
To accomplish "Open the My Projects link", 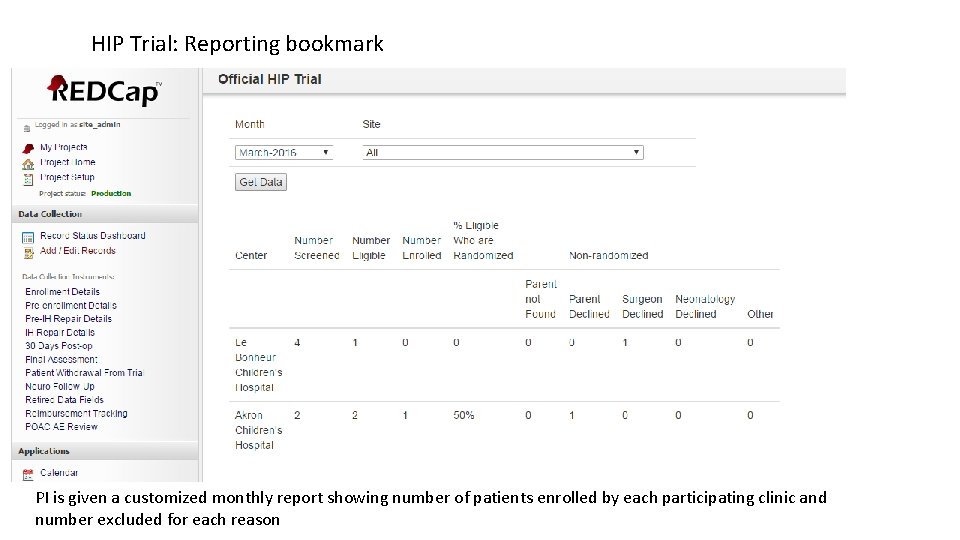I will [x=64, y=147].
